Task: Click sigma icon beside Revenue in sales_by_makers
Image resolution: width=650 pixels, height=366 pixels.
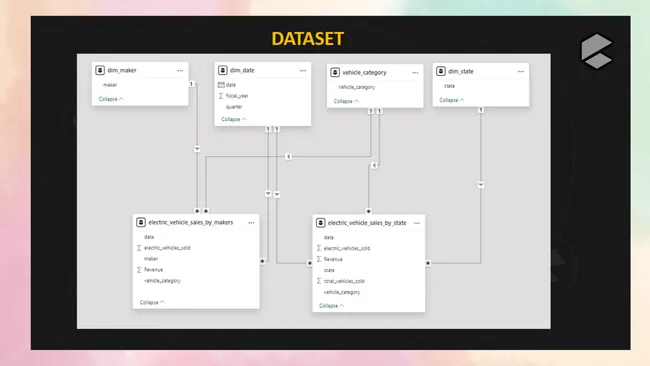Action: [139, 269]
